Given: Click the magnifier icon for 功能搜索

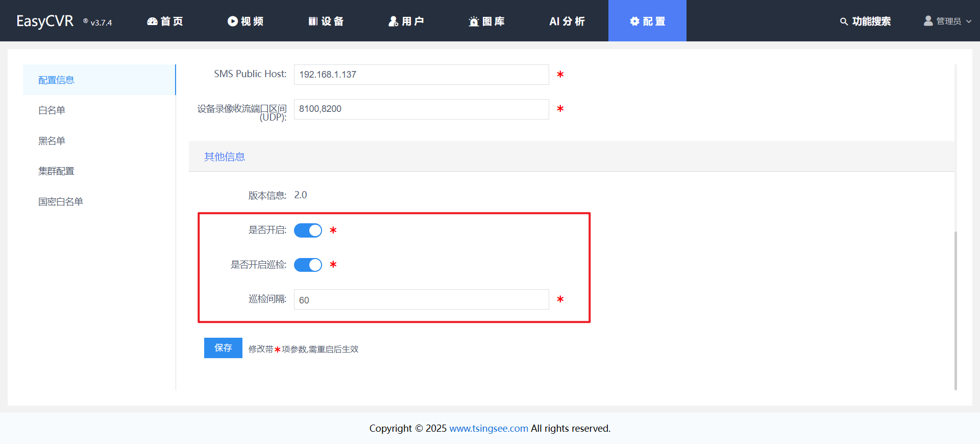Looking at the screenshot, I should point(844,21).
